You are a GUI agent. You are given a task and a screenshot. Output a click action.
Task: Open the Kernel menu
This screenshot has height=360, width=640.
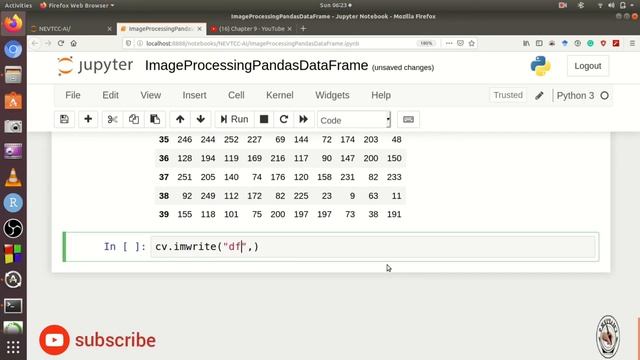(280, 95)
